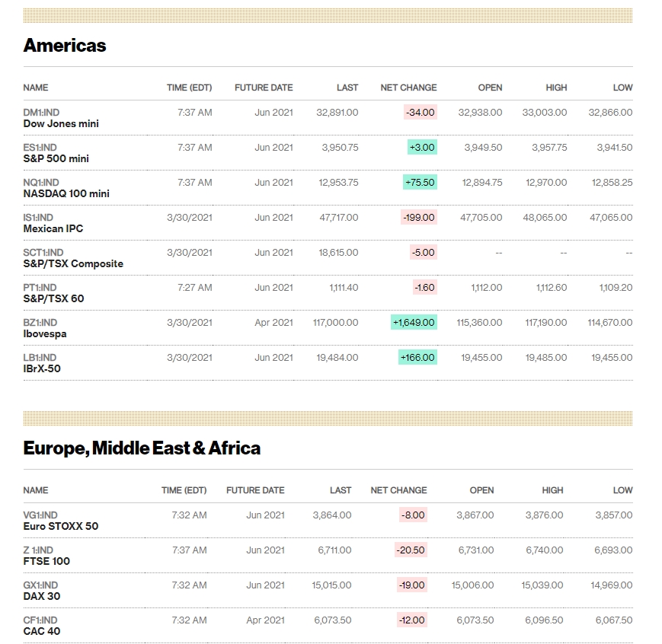The image size is (662, 644).
Task: Open the Dow Jones mini link
Action: (x=61, y=123)
